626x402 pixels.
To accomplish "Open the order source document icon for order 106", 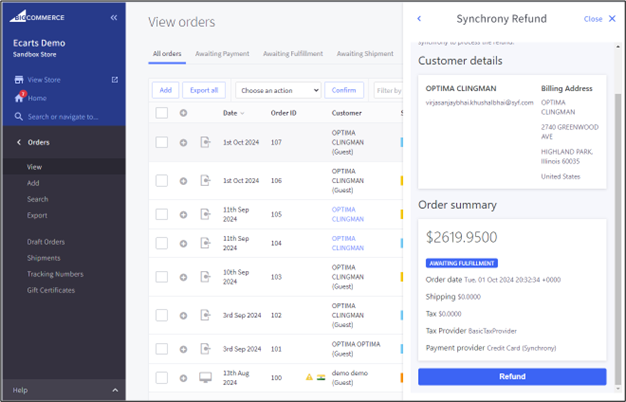I will [205, 180].
